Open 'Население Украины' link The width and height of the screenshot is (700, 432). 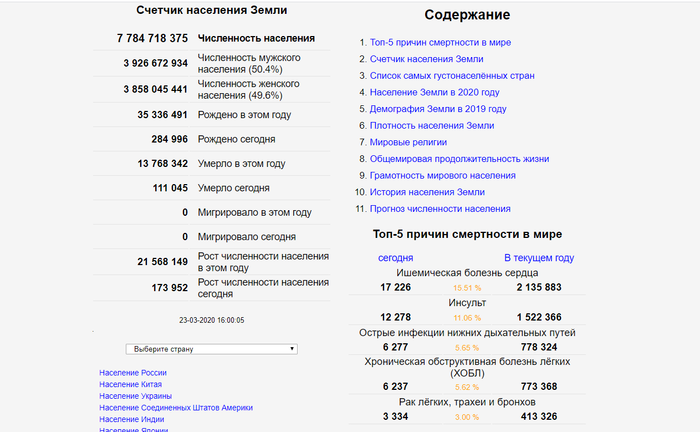(135, 396)
